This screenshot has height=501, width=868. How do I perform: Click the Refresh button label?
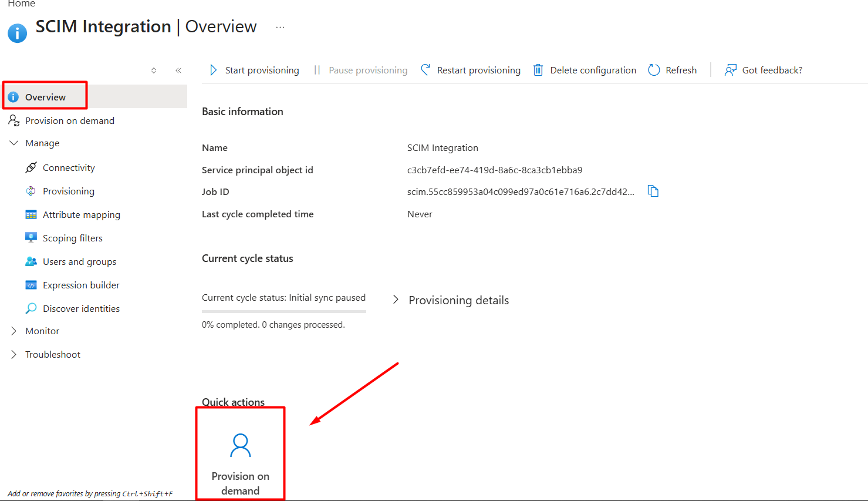681,70
